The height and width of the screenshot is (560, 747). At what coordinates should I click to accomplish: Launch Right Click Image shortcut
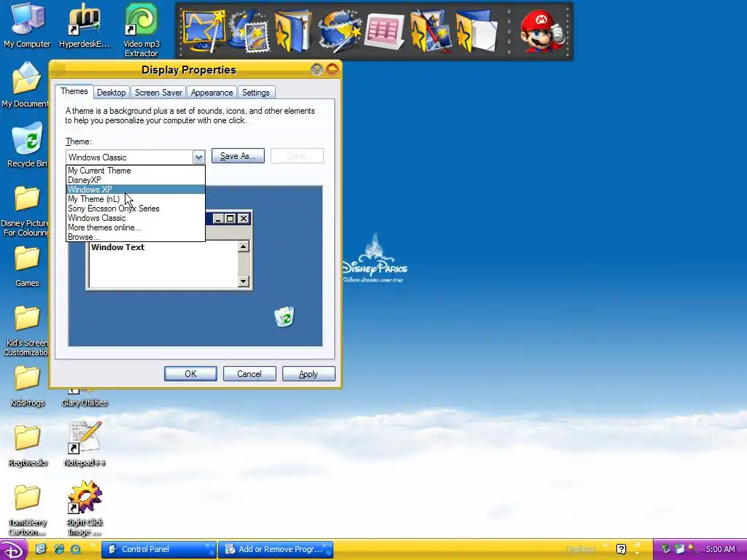point(85,508)
